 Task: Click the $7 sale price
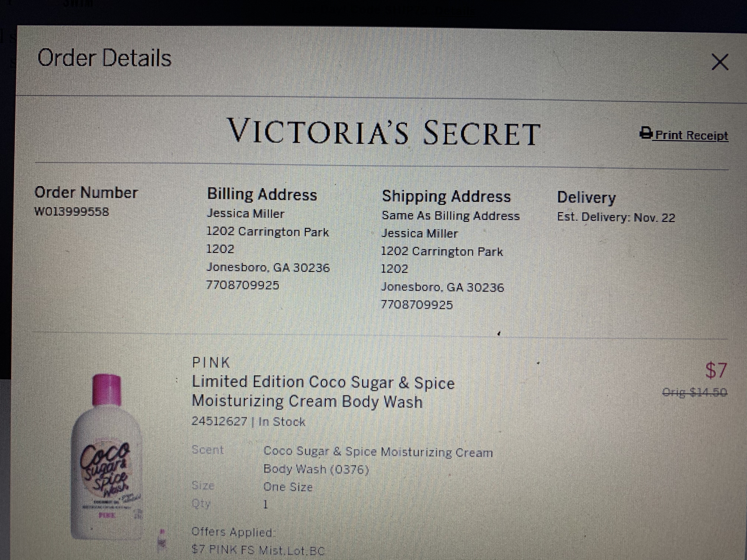716,371
